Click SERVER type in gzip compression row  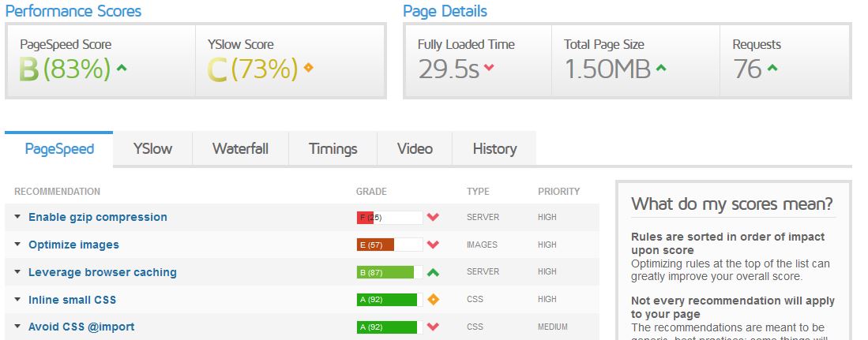click(x=483, y=217)
